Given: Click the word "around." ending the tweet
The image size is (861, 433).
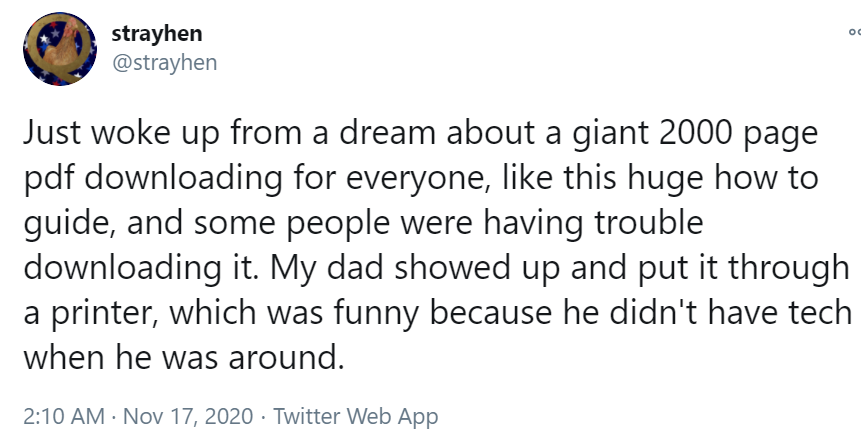Looking at the screenshot, I should coord(286,357).
